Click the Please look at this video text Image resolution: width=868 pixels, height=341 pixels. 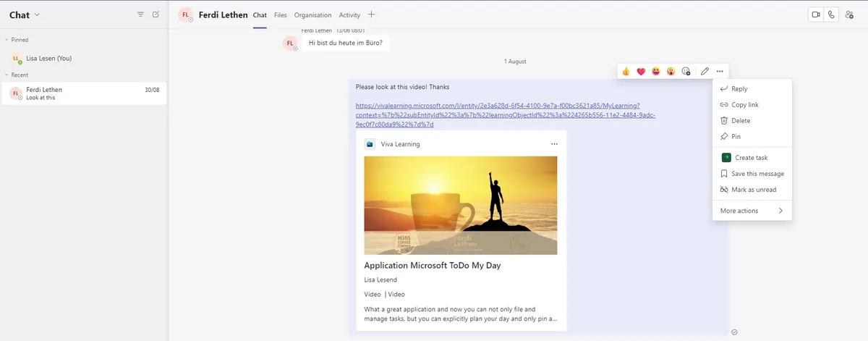tap(402, 87)
